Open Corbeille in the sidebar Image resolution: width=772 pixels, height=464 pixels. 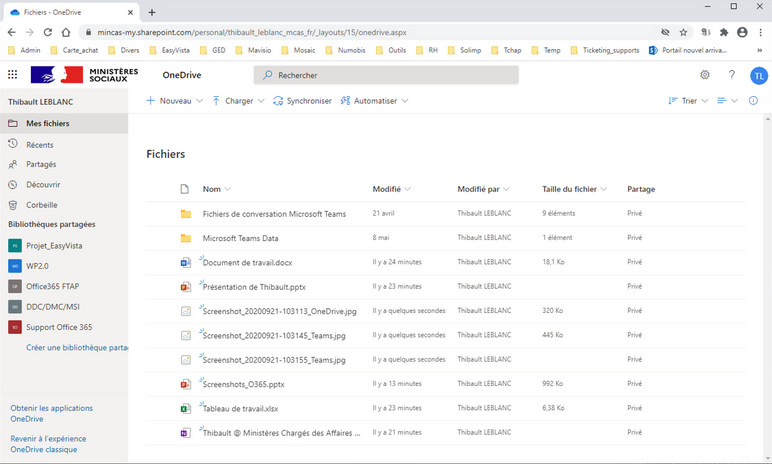click(x=41, y=204)
